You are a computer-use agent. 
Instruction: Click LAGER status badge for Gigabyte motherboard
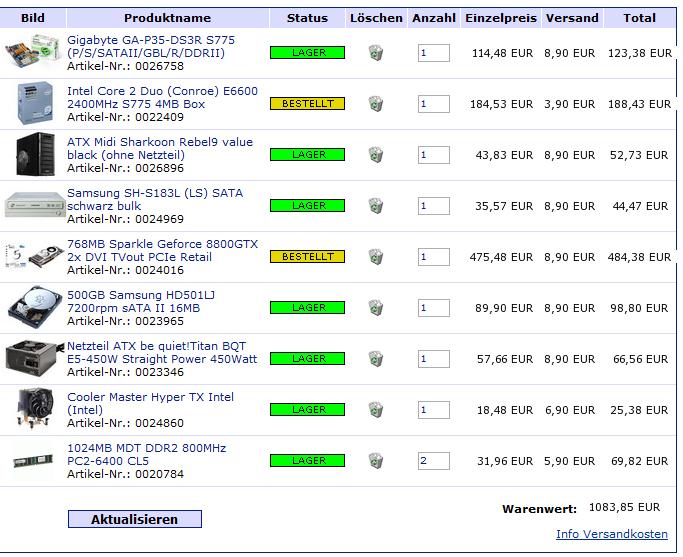(308, 53)
